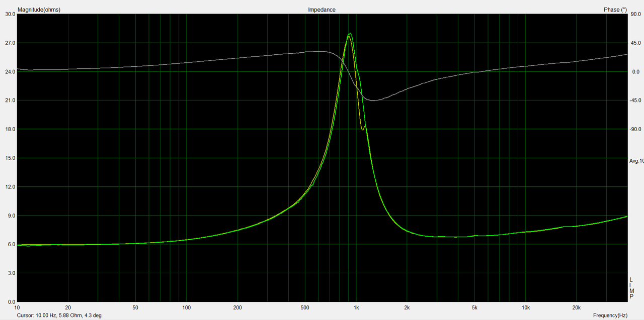This screenshot has height=320, width=644.
Task: Click the 100 frequency axis tick label
Action: click(187, 307)
